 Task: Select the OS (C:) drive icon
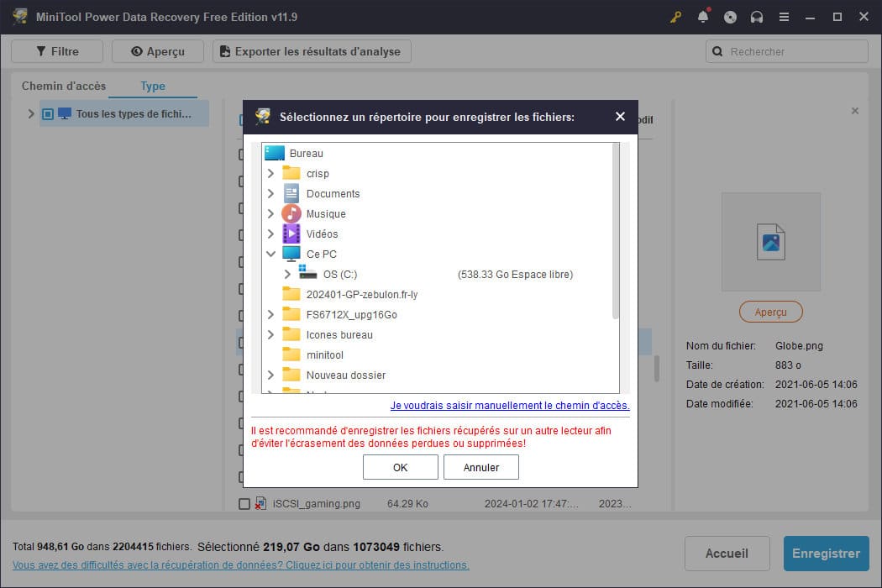(307, 274)
